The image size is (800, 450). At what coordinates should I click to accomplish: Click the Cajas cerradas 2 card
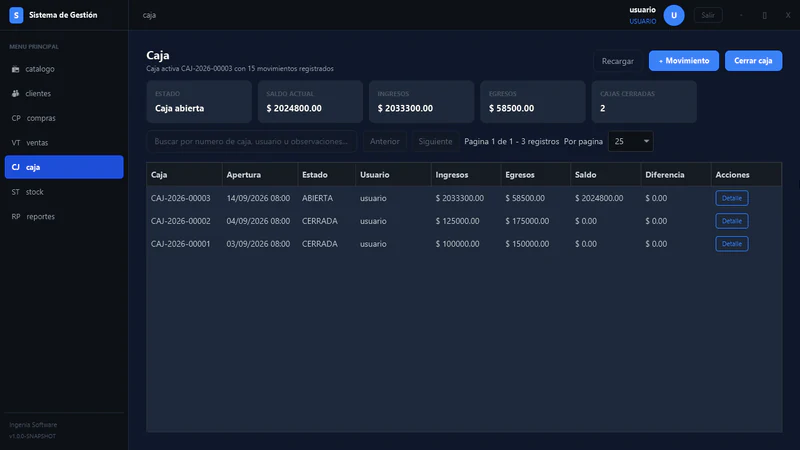click(644, 102)
